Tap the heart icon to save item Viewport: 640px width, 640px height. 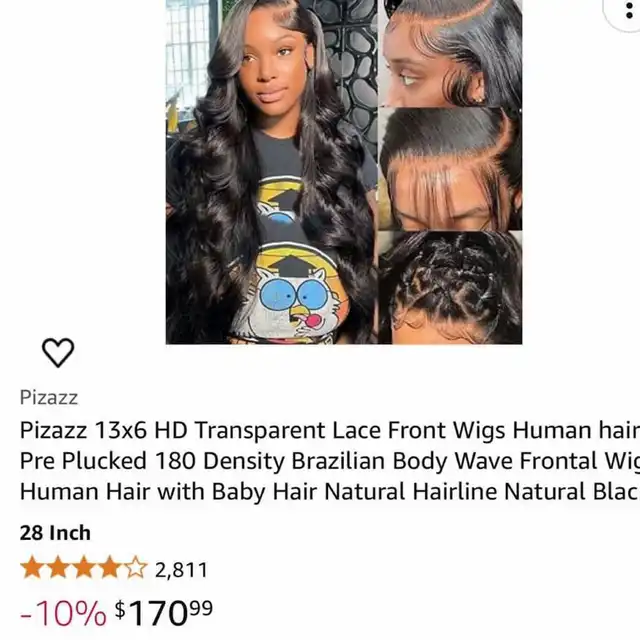point(58,353)
